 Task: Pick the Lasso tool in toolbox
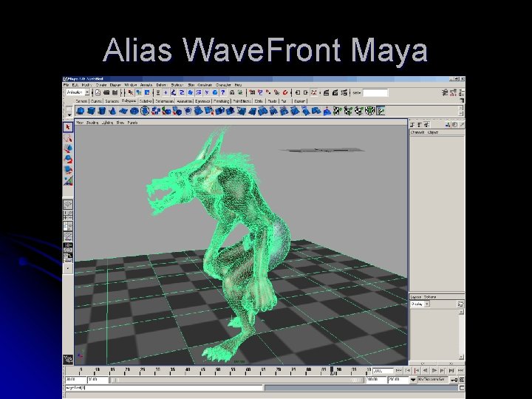click(68, 138)
